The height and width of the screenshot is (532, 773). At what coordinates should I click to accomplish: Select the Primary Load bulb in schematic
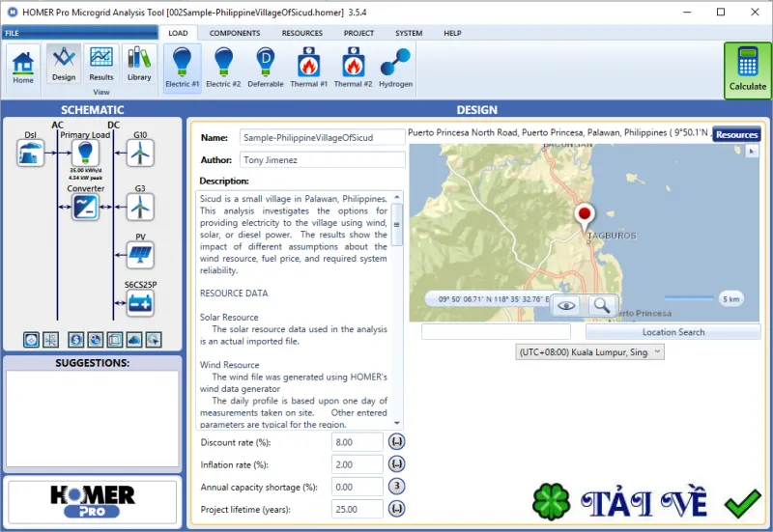click(x=85, y=153)
